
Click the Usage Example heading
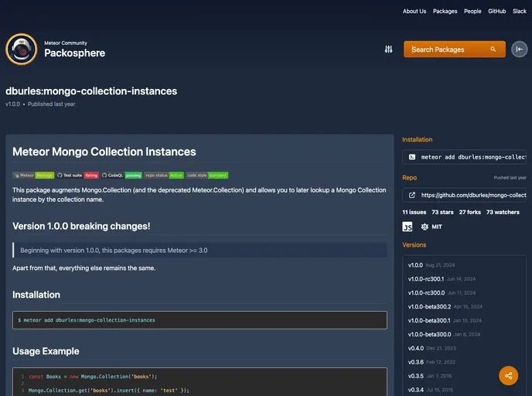[46, 351]
